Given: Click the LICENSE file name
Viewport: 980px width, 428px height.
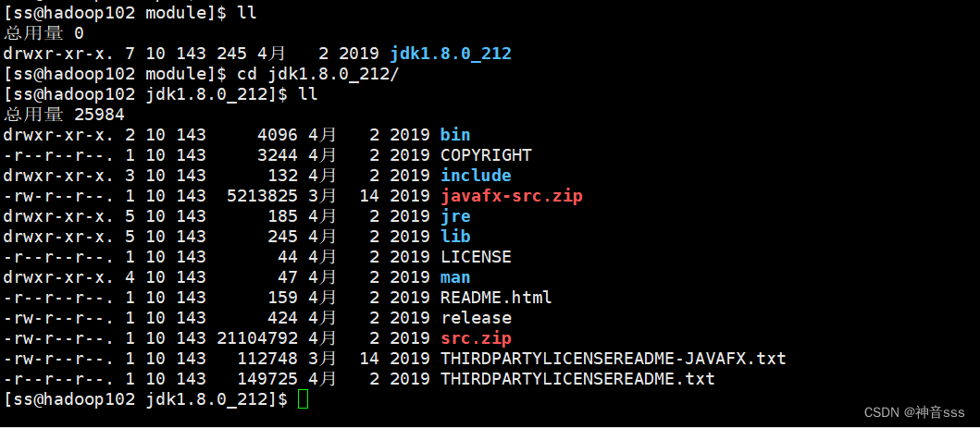Looking at the screenshot, I should (x=476, y=257).
